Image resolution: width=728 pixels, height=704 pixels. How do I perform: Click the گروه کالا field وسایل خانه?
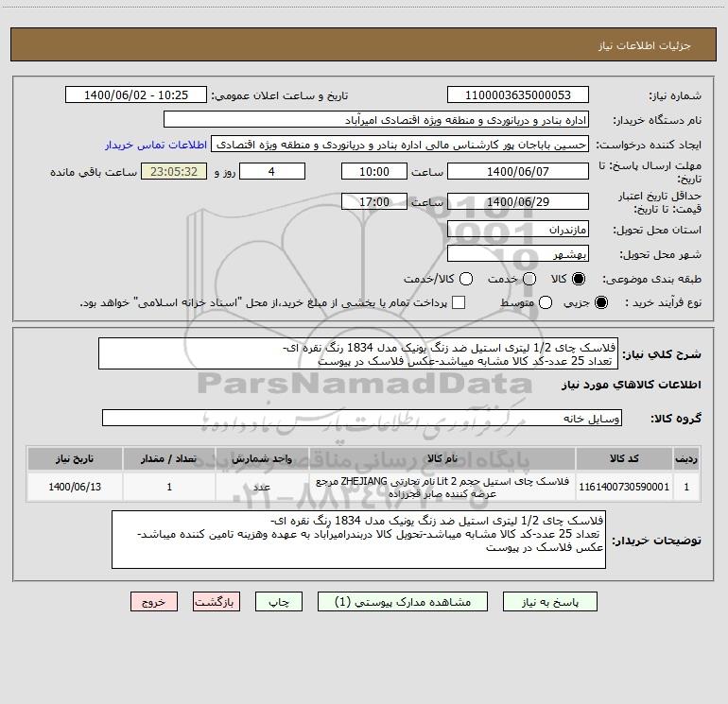362,418
